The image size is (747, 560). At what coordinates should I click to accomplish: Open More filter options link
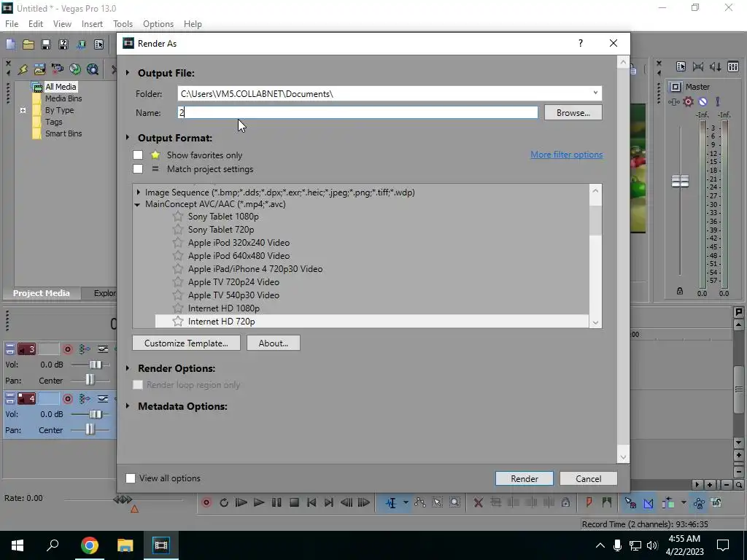[566, 155]
